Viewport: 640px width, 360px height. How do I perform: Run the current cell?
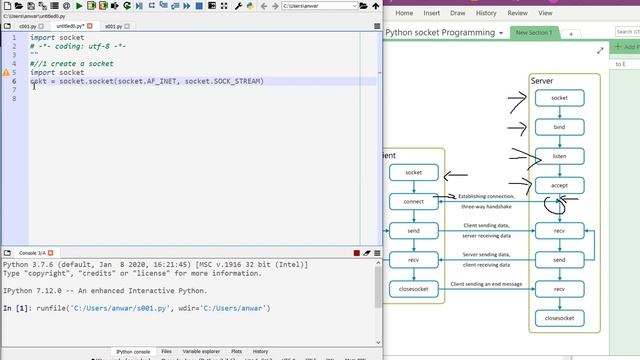click(x=91, y=6)
